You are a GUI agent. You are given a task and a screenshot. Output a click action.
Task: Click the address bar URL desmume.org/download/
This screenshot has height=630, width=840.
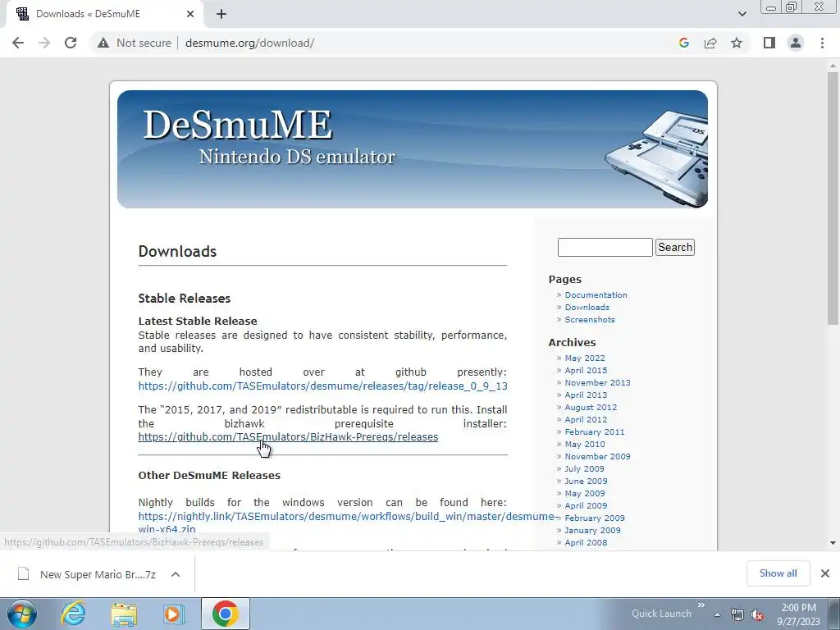pos(249,43)
